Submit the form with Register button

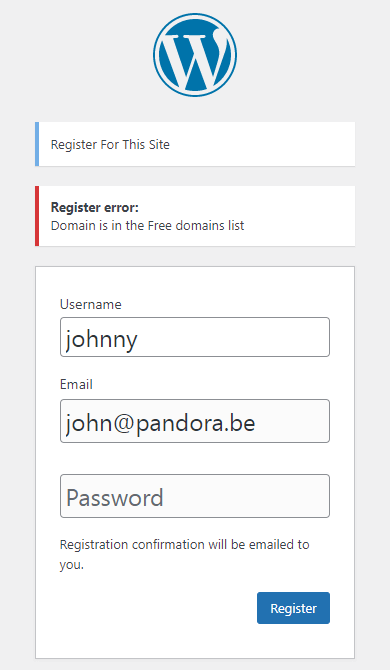pos(293,608)
